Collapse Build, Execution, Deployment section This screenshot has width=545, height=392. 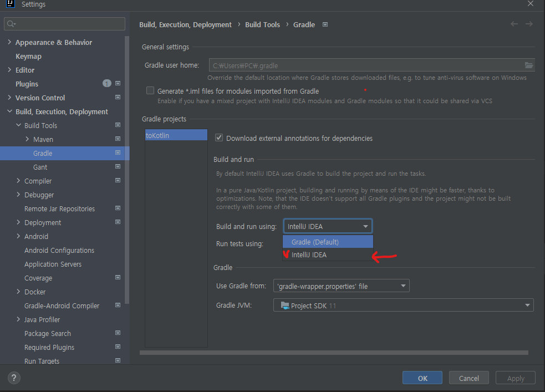click(9, 111)
